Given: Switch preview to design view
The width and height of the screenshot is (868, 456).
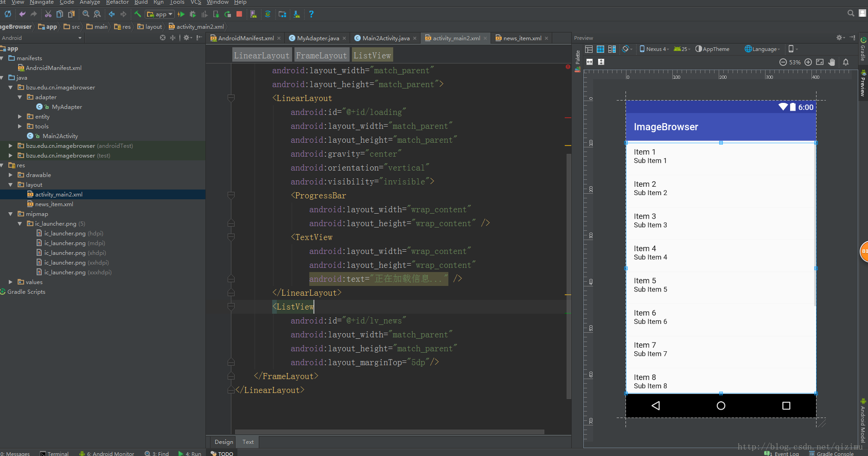Looking at the screenshot, I should [589, 49].
